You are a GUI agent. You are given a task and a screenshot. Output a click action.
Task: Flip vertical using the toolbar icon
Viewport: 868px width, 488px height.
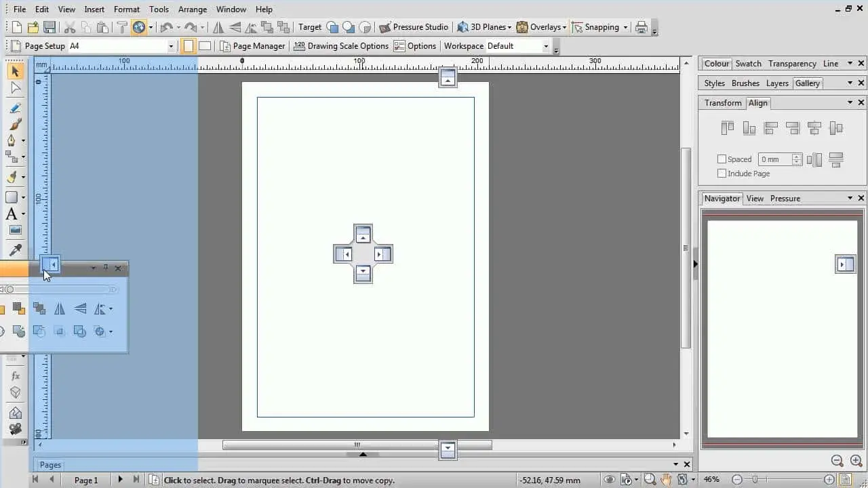(x=235, y=27)
